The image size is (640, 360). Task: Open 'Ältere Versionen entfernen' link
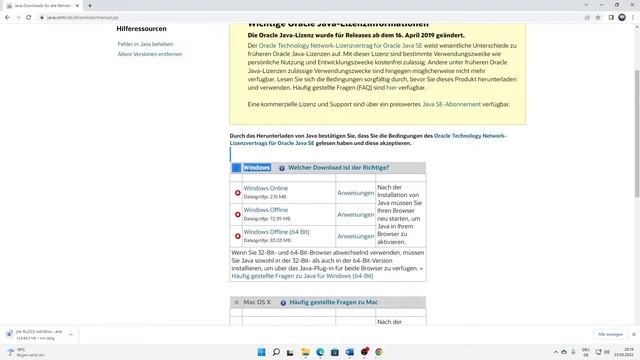(x=150, y=54)
